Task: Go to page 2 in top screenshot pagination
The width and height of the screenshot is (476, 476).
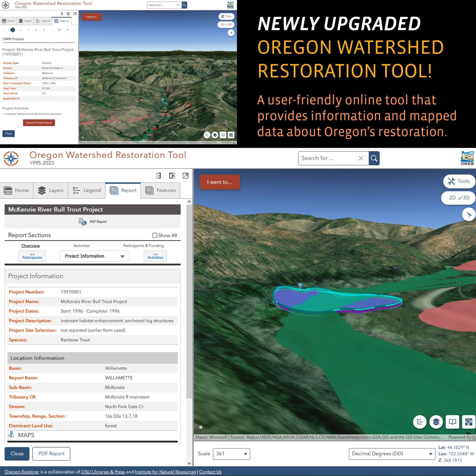Action: click(x=20, y=30)
